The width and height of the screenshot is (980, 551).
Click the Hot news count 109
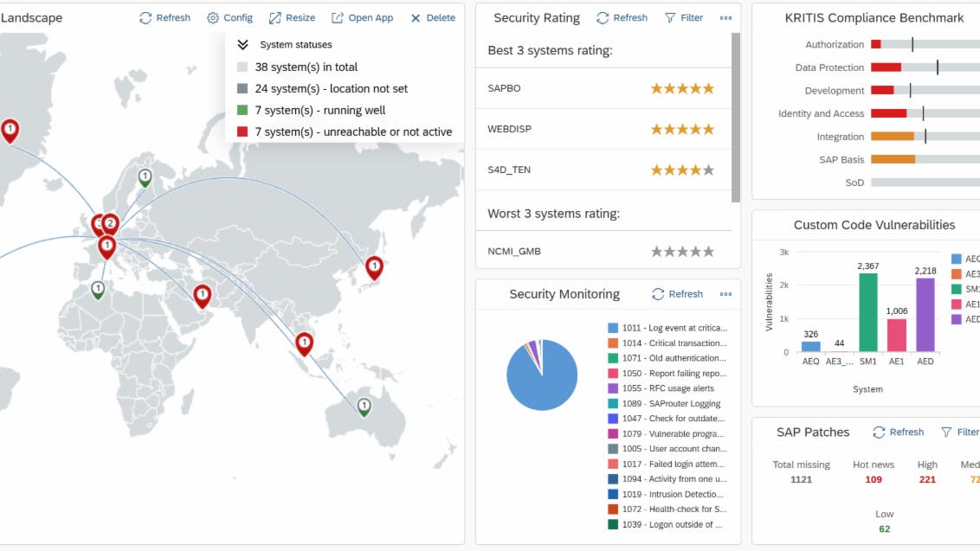(x=873, y=479)
